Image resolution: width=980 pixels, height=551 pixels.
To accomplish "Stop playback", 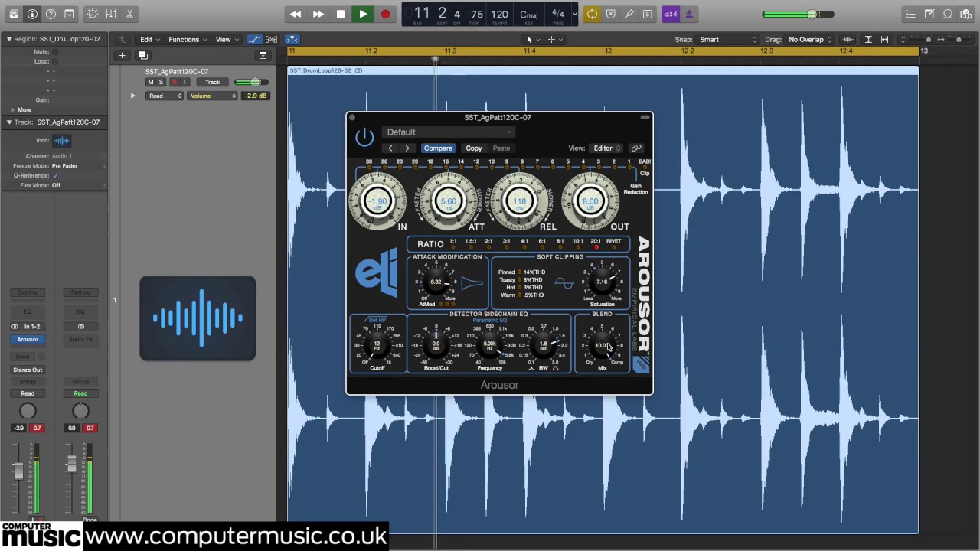I will [x=341, y=14].
